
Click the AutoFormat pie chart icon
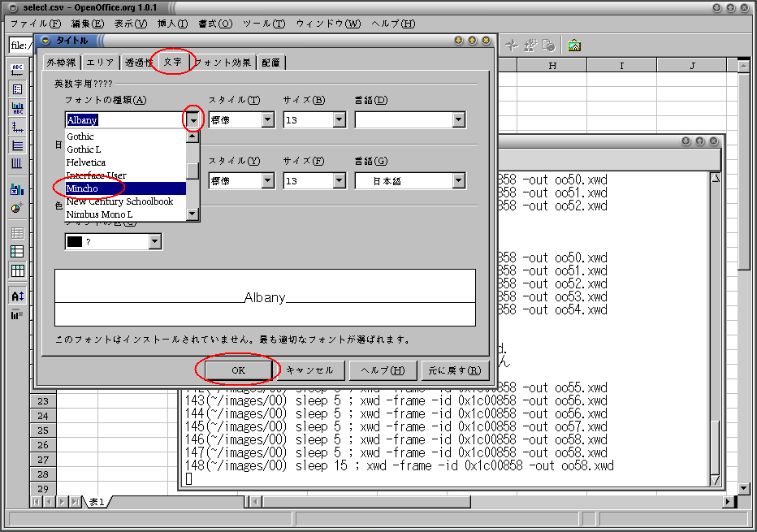17,208
